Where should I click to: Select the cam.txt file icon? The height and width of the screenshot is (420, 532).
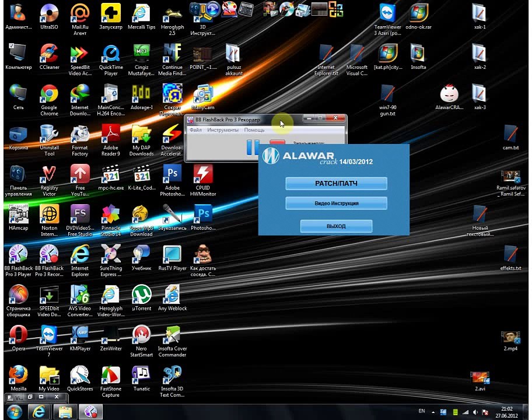click(x=510, y=138)
